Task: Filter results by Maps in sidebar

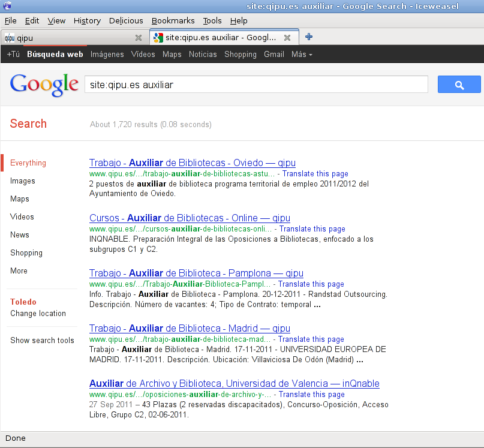Action: click(19, 199)
